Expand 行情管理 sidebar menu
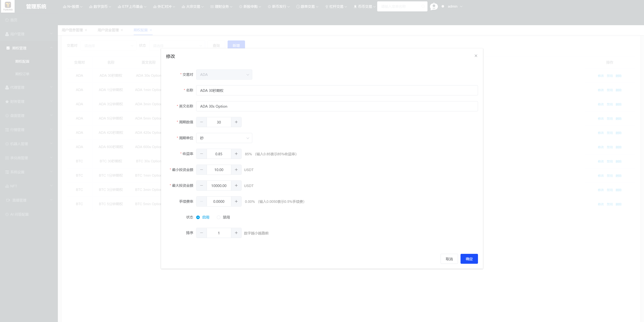The width and height of the screenshot is (644, 322). tap(29, 130)
